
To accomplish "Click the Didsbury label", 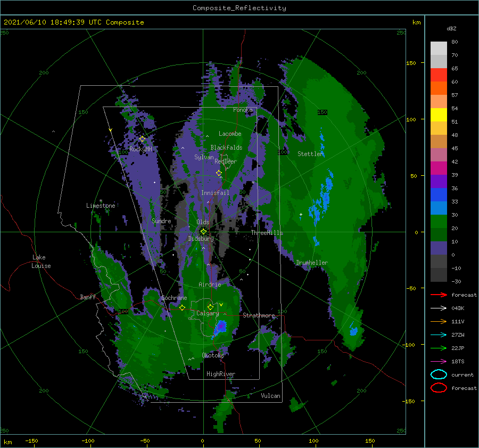I will (201, 239).
